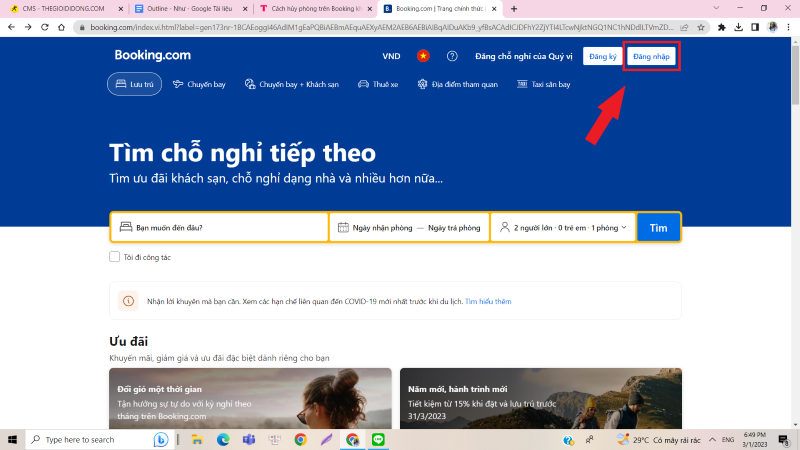Click the COVID info alert icon
This screenshot has width=800, height=450.
pyautogui.click(x=128, y=301)
